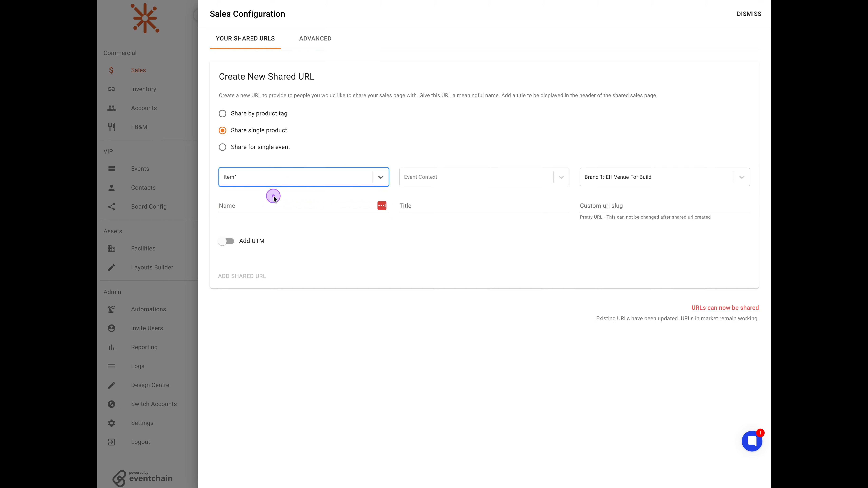This screenshot has width=868, height=488.
Task: Click the Automations robot arm icon
Action: [x=112, y=309]
